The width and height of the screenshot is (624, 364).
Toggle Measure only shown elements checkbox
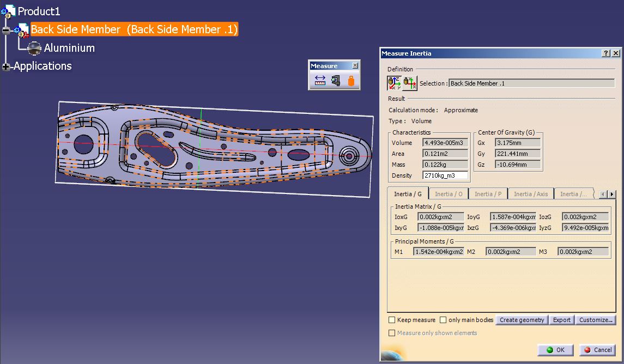[x=392, y=333]
